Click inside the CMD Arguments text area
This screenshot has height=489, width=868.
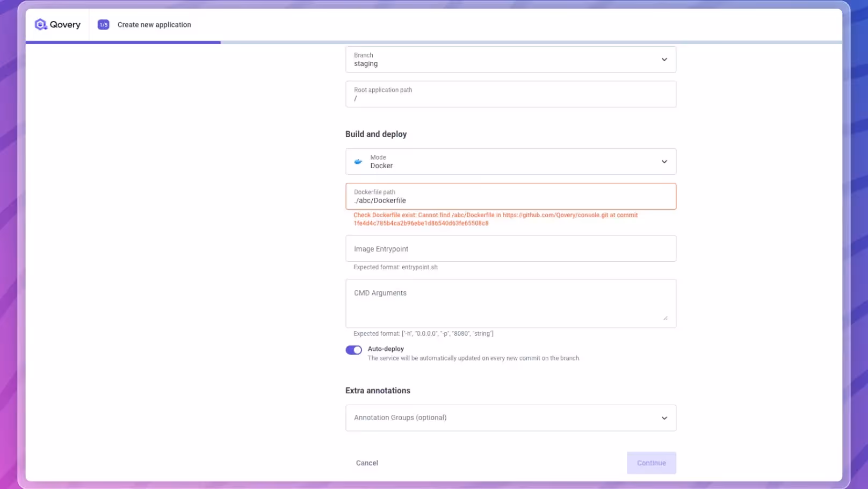click(x=510, y=301)
